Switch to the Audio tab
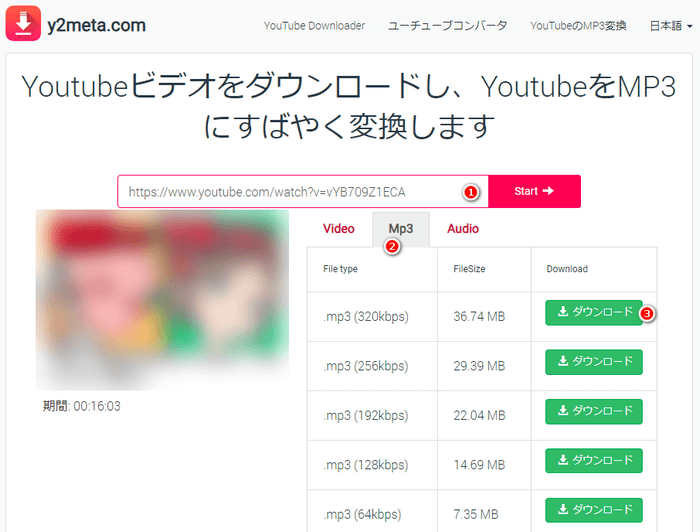 click(x=463, y=229)
